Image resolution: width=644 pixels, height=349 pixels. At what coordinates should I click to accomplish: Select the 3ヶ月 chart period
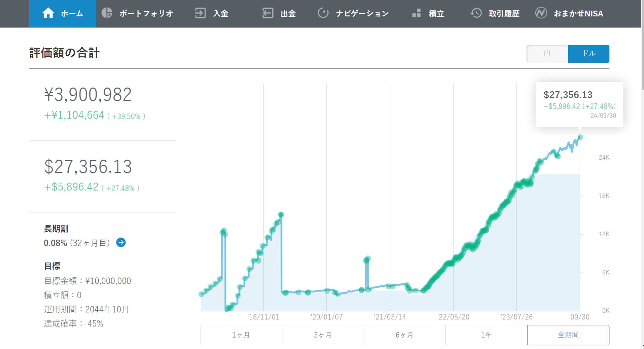point(323,335)
